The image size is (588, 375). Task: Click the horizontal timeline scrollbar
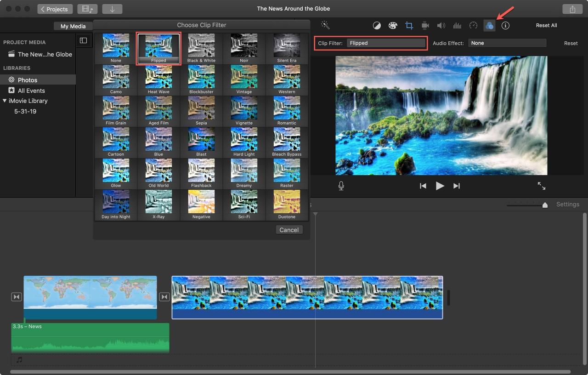pyautogui.click(x=290, y=372)
